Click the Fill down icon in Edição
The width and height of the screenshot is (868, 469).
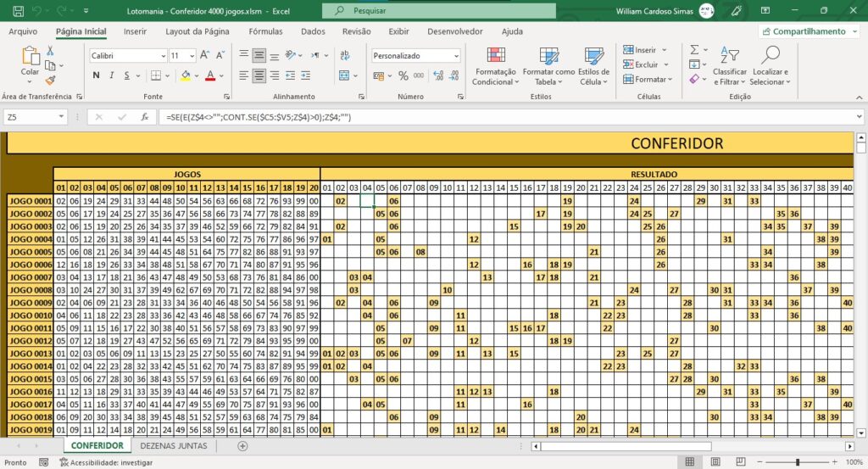click(694, 64)
